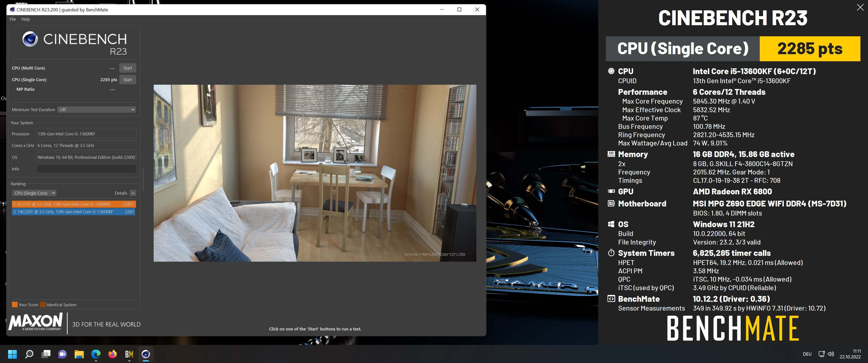Click the DEU language indicator
The image size is (868, 363).
point(807,354)
